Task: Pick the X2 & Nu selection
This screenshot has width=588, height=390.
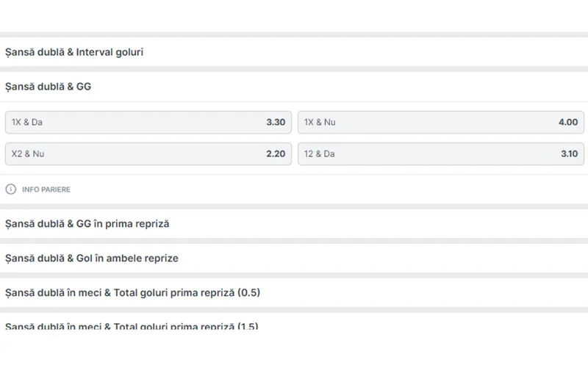Action: (148, 154)
